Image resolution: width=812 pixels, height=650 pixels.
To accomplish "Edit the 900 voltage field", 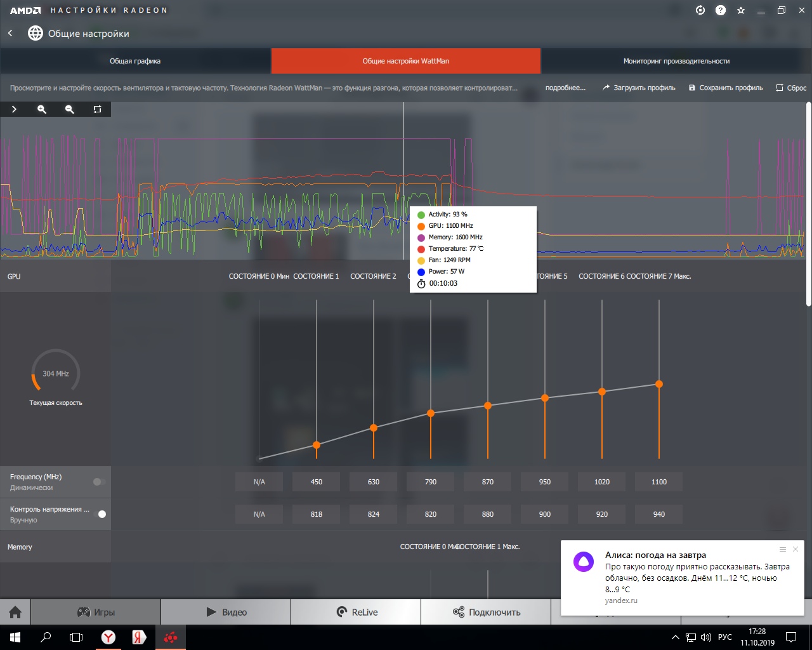I will [545, 514].
